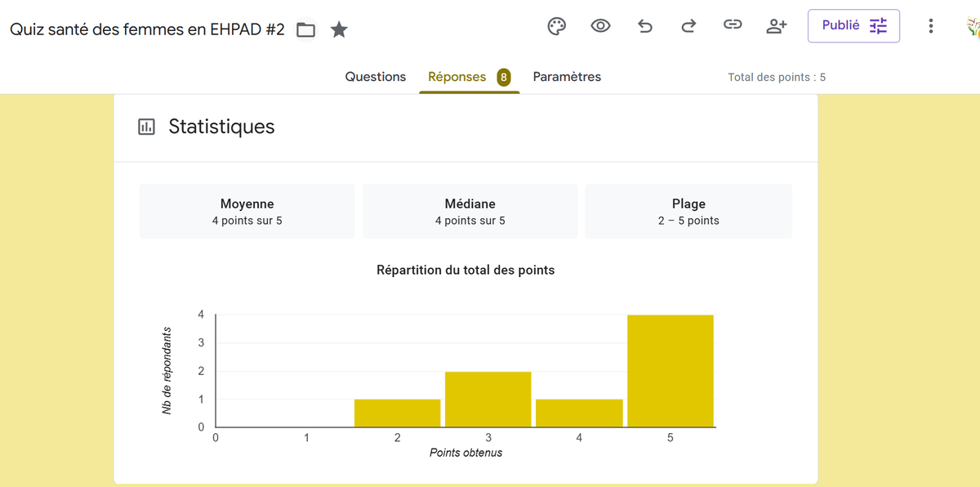The height and width of the screenshot is (487, 980).
Task: Select the Moyenne statistic card
Action: pos(247,212)
